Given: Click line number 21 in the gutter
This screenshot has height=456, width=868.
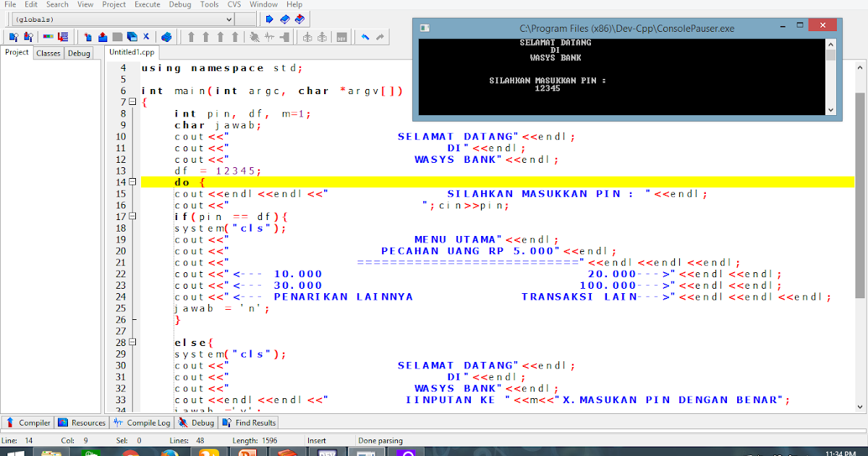Looking at the screenshot, I should 120,263.
